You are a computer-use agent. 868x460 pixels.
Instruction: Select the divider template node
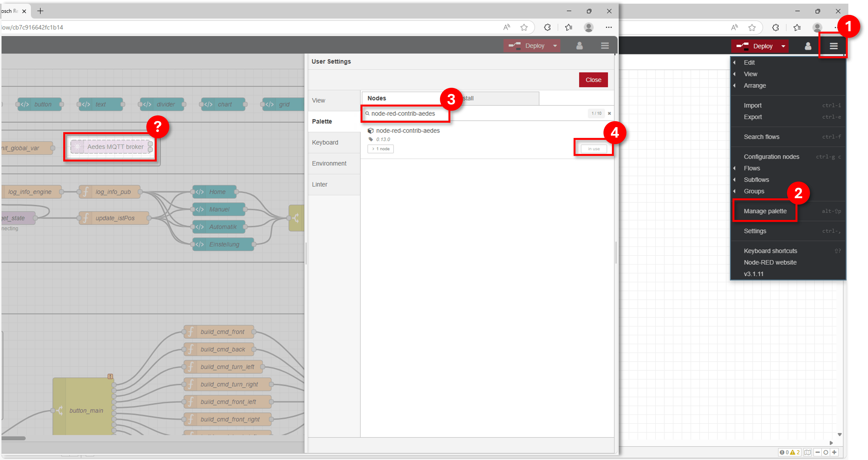[162, 104]
